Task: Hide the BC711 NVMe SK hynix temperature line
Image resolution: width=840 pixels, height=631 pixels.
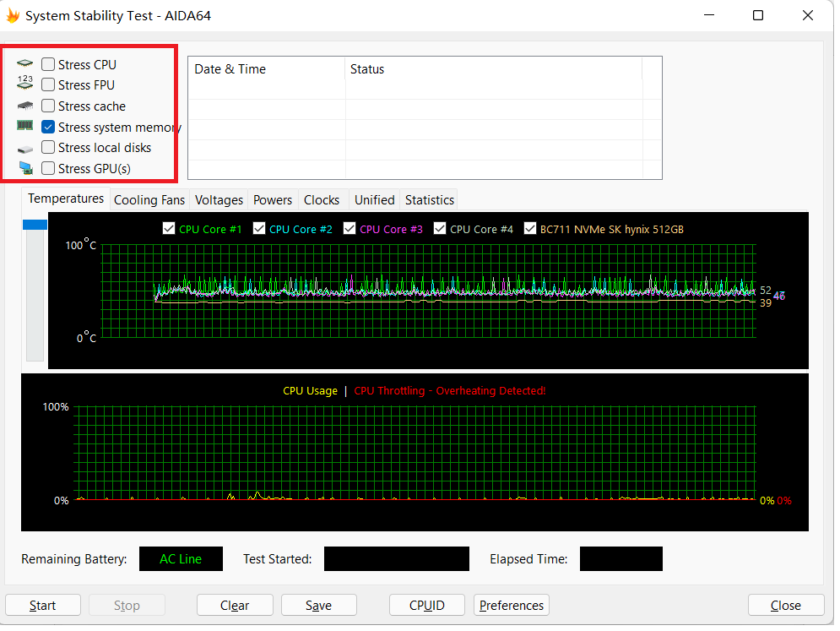Action: [x=530, y=229]
